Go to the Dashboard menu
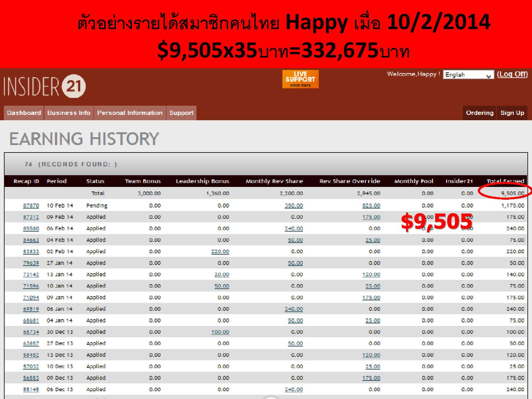 [x=24, y=113]
